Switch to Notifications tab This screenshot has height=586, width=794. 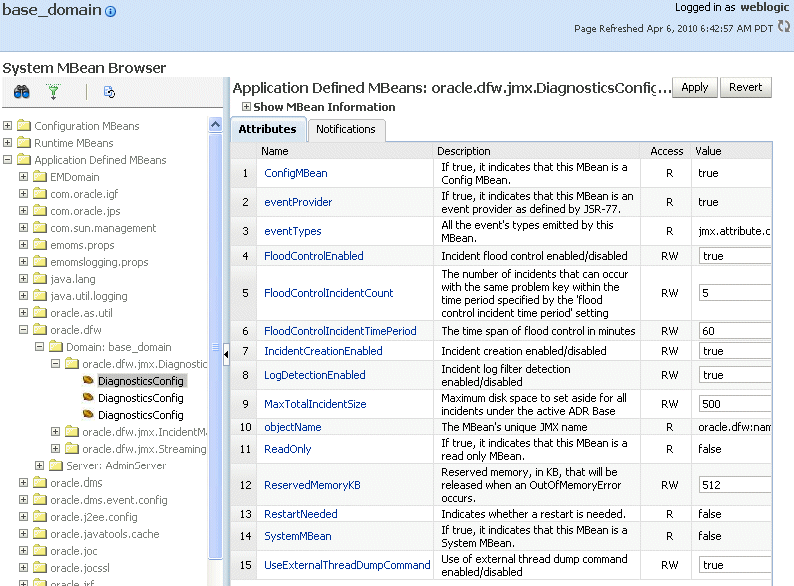(x=346, y=130)
